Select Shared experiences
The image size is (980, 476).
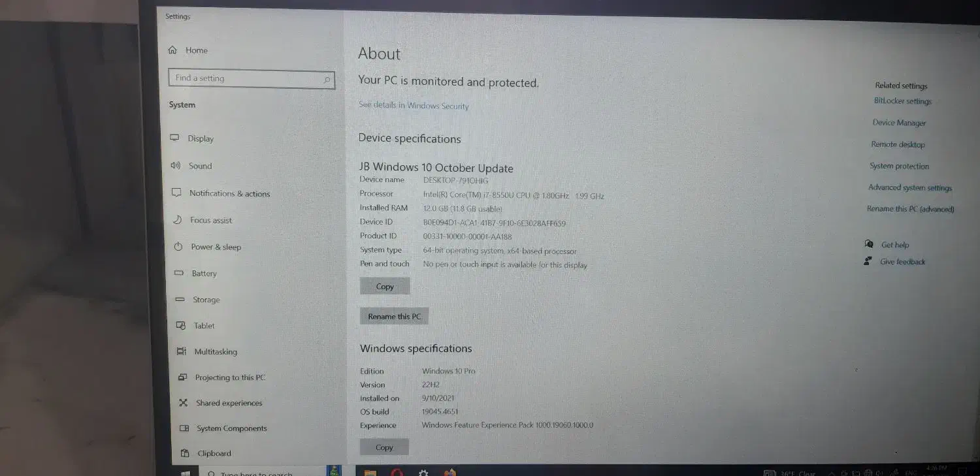[221, 403]
